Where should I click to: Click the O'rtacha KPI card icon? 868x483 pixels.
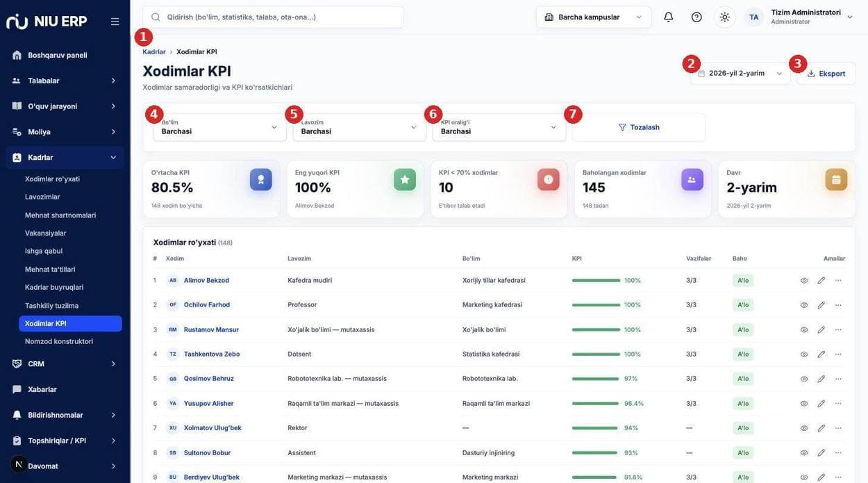pyautogui.click(x=261, y=179)
